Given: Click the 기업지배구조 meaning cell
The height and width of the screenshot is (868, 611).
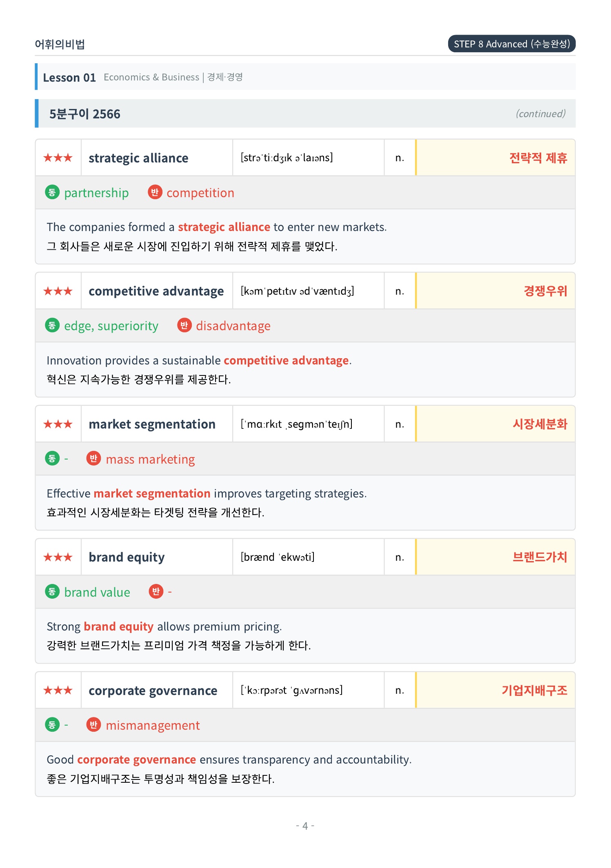Looking at the screenshot, I should [x=495, y=690].
